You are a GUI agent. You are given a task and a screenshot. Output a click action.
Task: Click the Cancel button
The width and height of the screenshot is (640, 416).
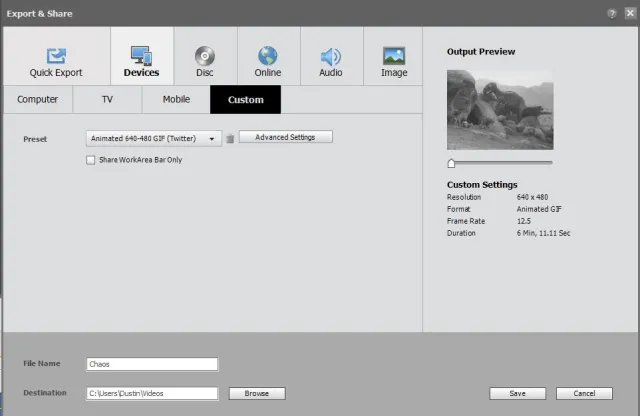click(x=584, y=394)
